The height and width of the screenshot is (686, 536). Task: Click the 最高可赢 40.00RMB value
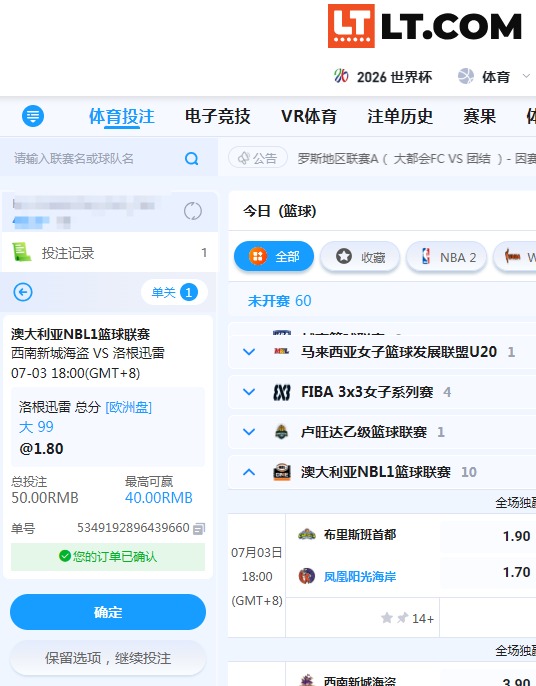click(158, 497)
